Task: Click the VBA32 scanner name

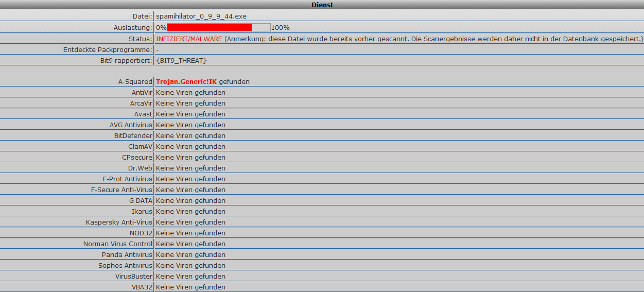Action: 142,287
